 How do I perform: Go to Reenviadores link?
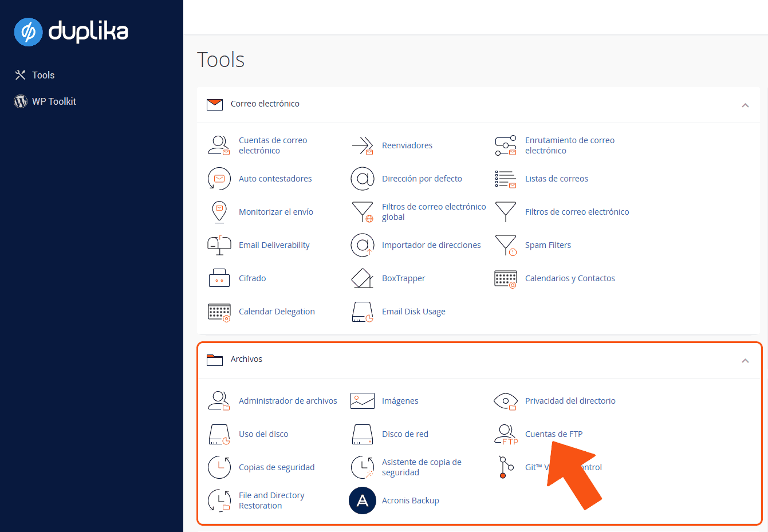tap(407, 145)
